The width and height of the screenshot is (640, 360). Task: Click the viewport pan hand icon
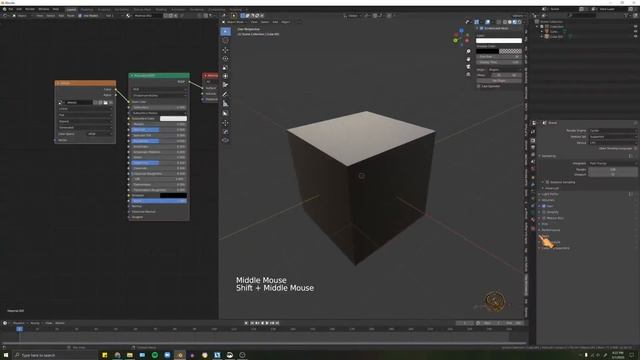(x=468, y=59)
